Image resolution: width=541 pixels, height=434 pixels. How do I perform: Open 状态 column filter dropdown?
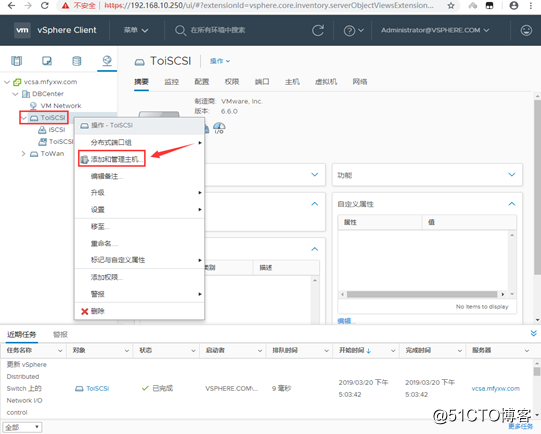193,351
